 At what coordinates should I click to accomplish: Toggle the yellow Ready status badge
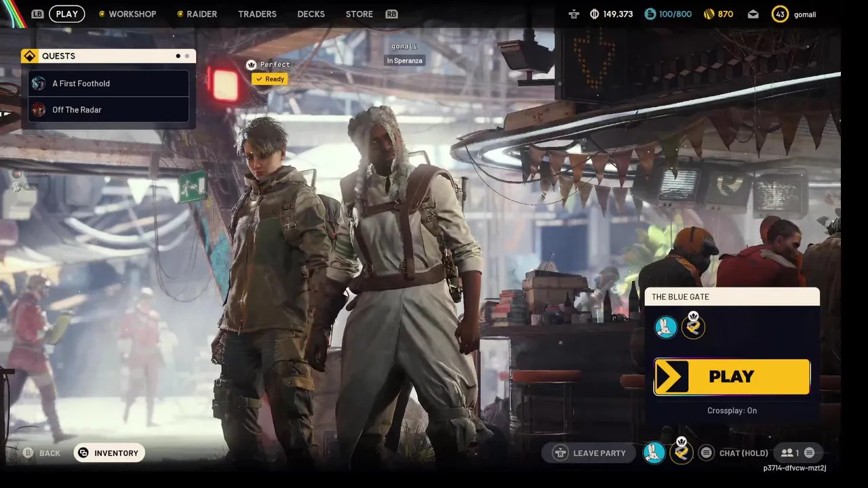tap(269, 79)
